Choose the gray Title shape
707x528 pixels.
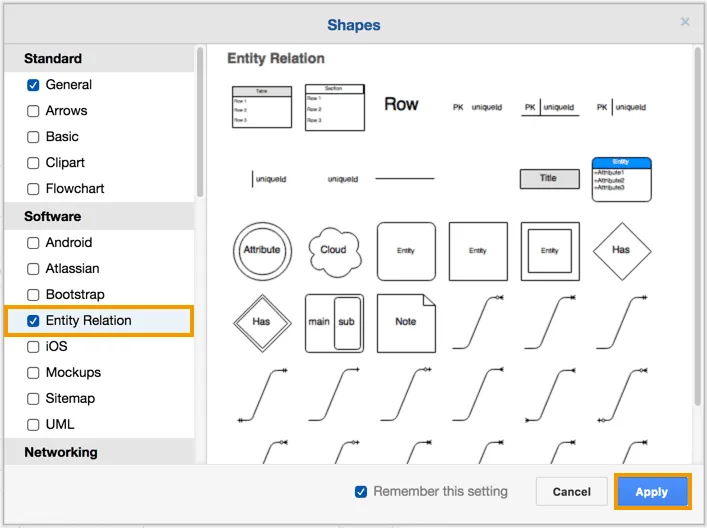click(x=549, y=179)
